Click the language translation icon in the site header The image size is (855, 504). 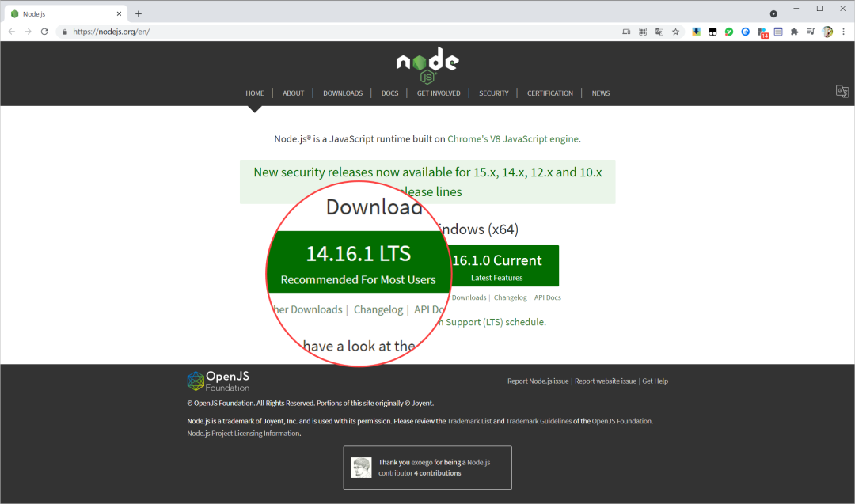click(x=842, y=92)
